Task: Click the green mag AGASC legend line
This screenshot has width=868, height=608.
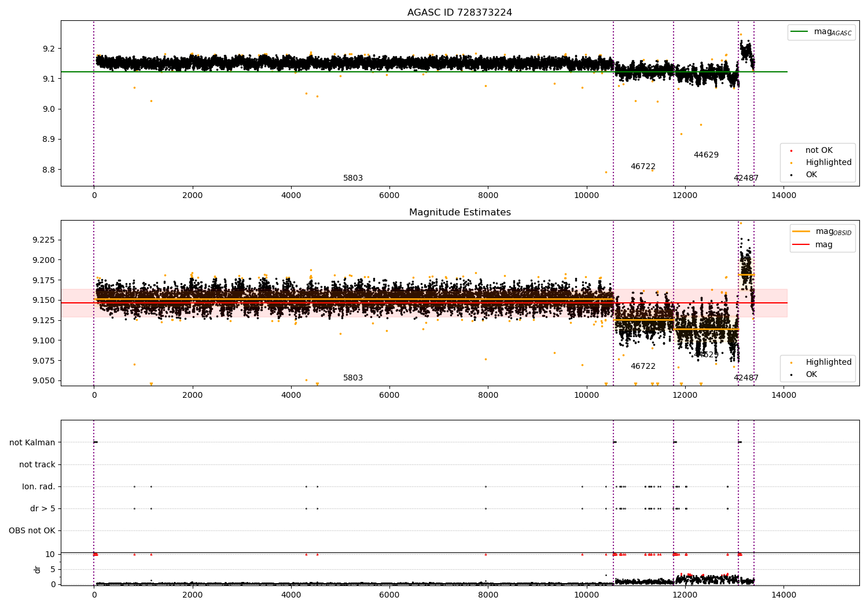Action: (800, 32)
